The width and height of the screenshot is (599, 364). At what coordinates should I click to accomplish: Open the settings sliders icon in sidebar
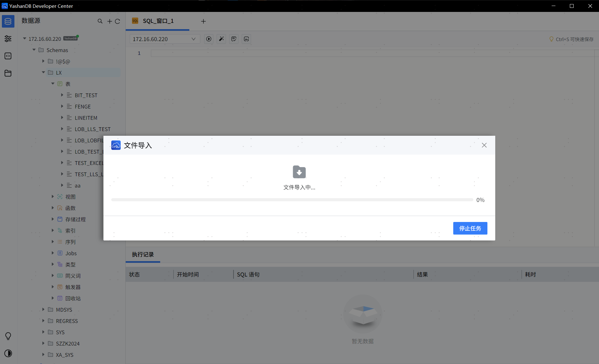coord(8,39)
